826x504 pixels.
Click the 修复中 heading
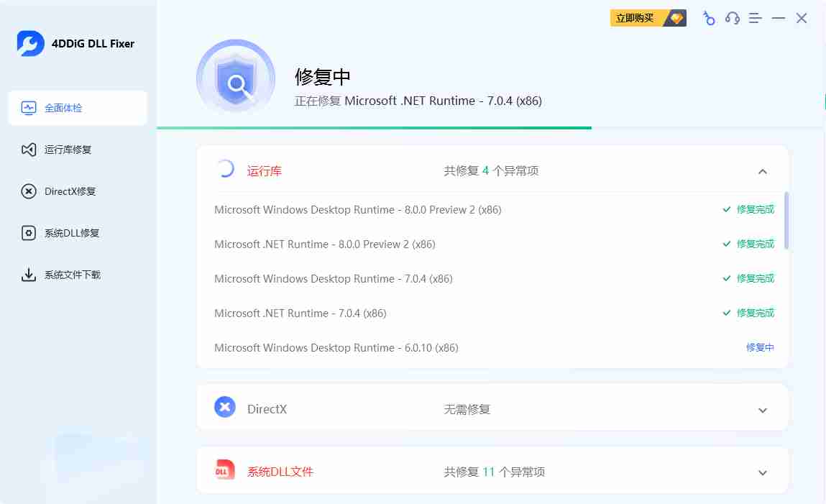(322, 77)
